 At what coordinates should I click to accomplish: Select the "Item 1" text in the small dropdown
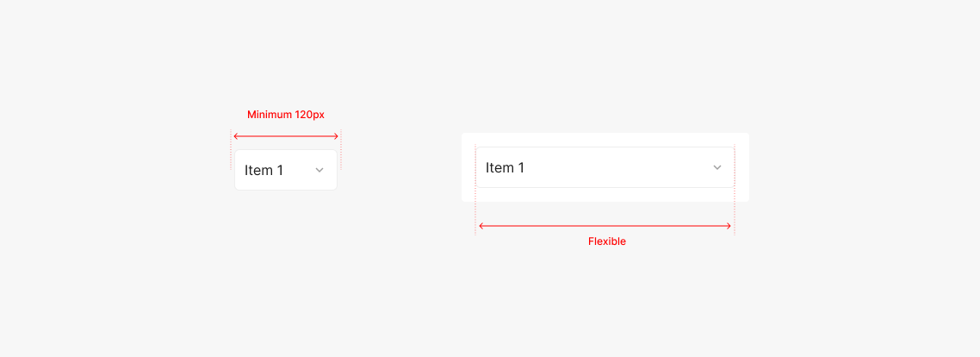[x=264, y=171]
